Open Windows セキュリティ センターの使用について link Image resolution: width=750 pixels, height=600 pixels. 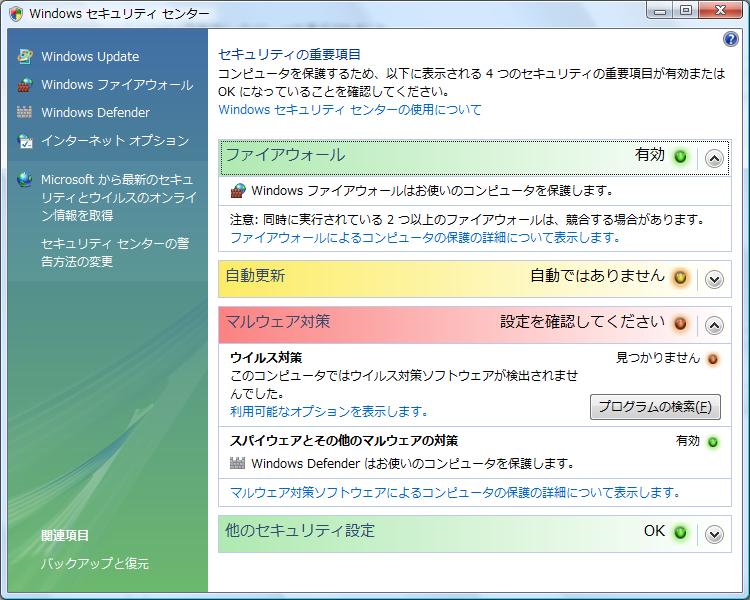[350, 110]
